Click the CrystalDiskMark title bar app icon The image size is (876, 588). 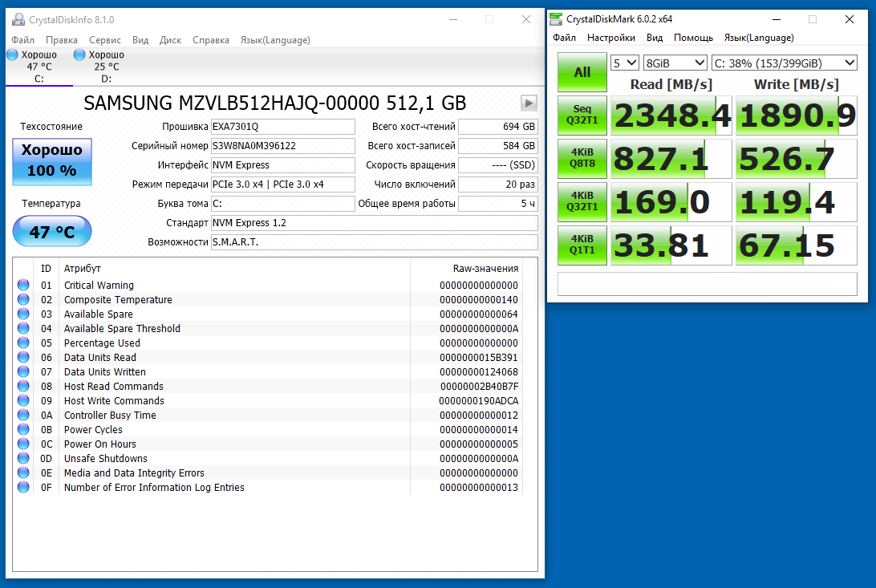pos(556,19)
